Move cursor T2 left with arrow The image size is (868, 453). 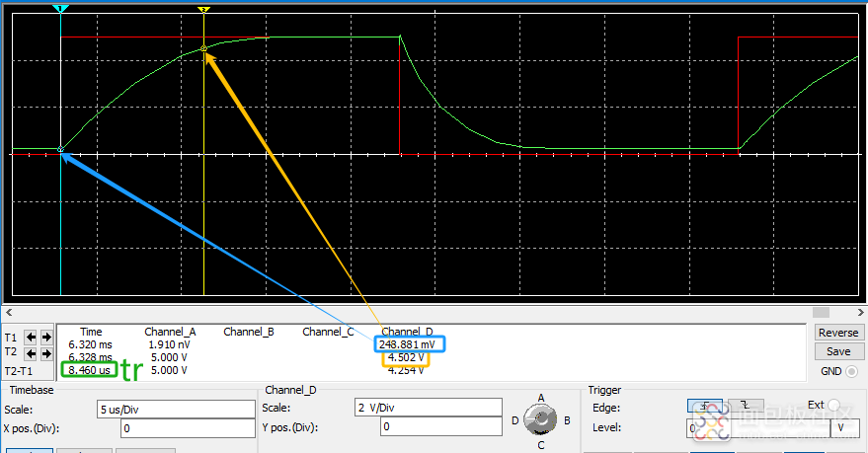click(31, 353)
